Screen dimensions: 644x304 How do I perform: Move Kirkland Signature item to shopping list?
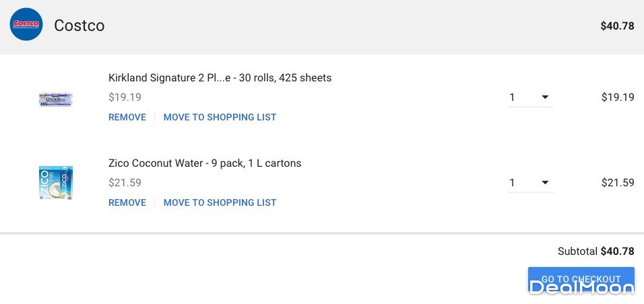[x=220, y=117]
